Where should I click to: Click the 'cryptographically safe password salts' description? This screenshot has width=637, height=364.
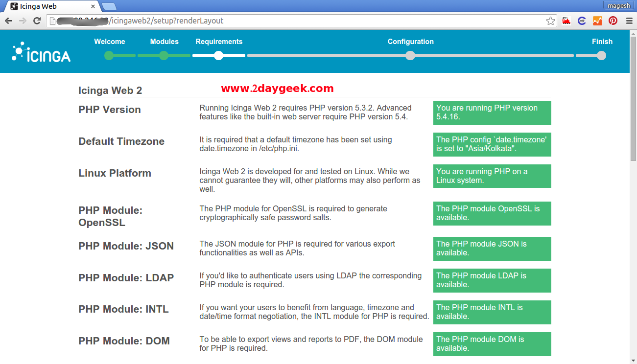coord(293,213)
